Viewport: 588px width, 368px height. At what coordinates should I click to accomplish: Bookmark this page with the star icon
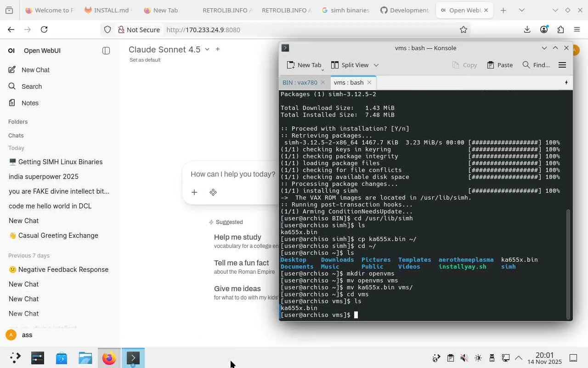pos(464,29)
